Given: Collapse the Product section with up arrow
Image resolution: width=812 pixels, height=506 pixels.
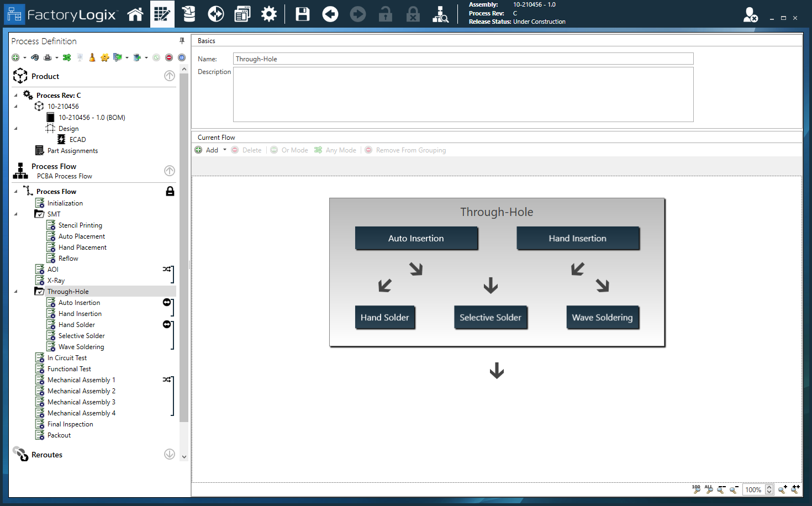Looking at the screenshot, I should tap(170, 76).
